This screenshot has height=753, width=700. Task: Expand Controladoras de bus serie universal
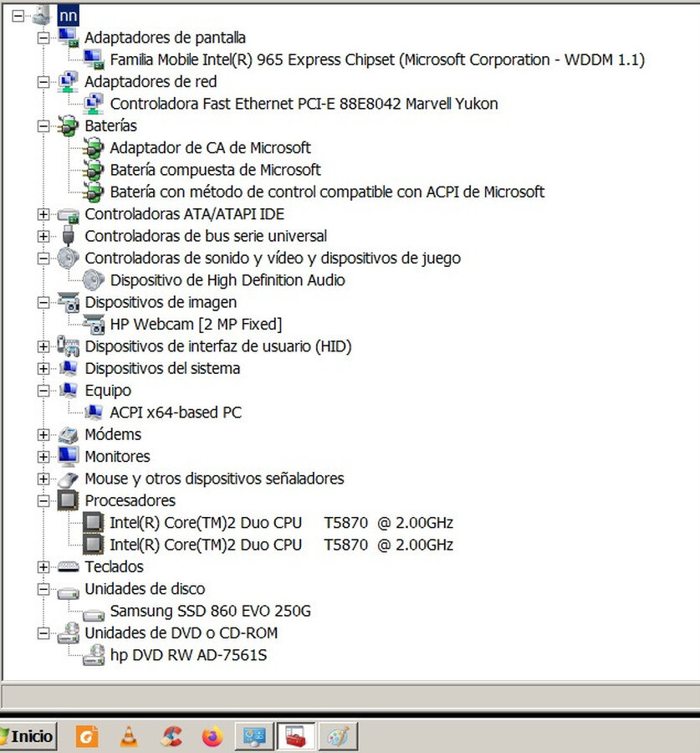(x=43, y=236)
